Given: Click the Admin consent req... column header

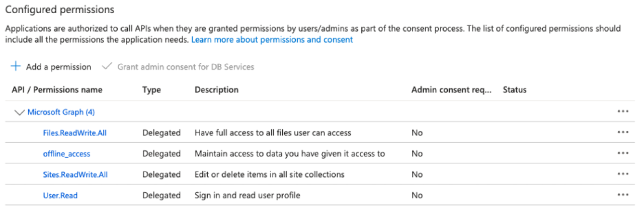Looking at the screenshot, I should pos(451,90).
